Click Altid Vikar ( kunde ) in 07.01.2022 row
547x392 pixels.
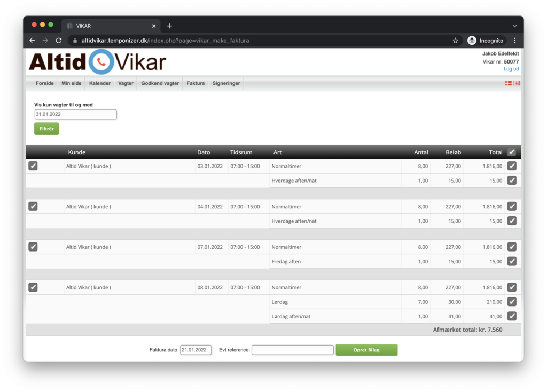coord(89,247)
